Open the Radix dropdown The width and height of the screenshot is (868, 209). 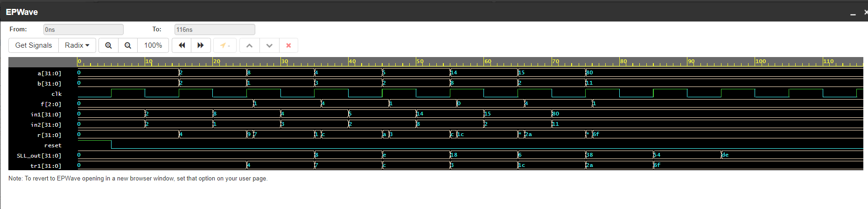tap(77, 45)
